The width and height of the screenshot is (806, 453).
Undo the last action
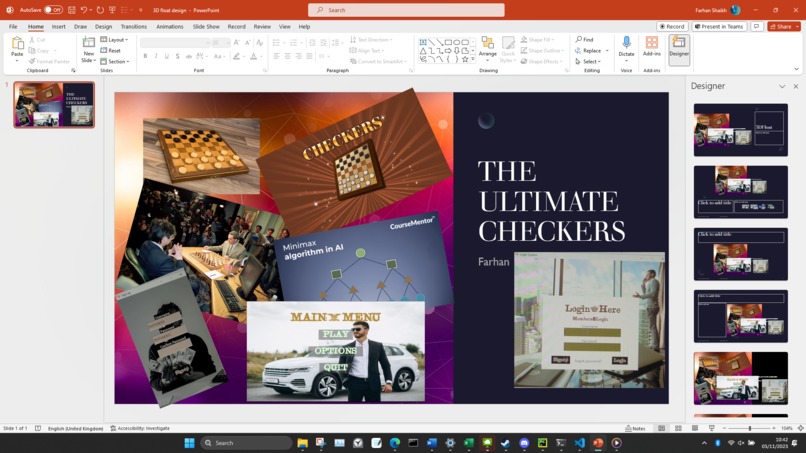tap(83, 10)
